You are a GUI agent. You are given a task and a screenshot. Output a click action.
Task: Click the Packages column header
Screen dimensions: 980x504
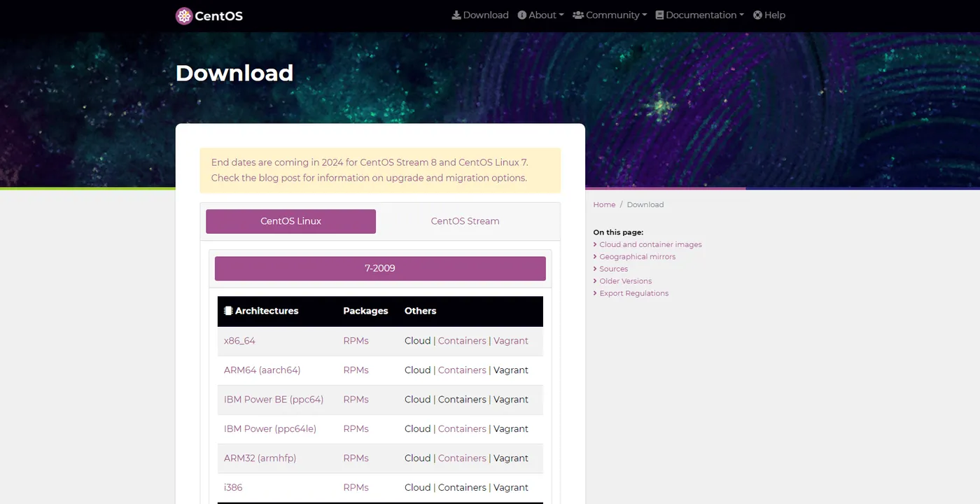point(365,311)
